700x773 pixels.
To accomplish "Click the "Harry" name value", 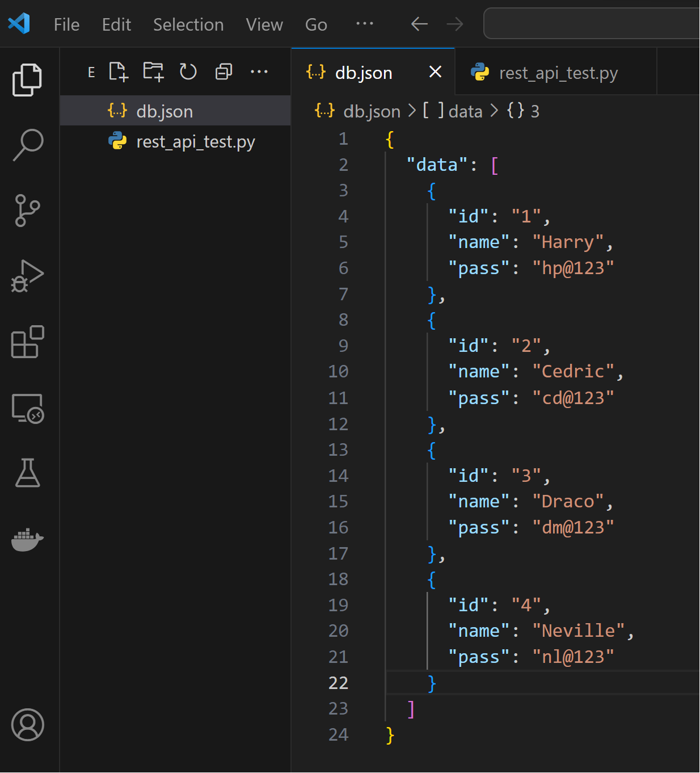I will pyautogui.click(x=568, y=242).
